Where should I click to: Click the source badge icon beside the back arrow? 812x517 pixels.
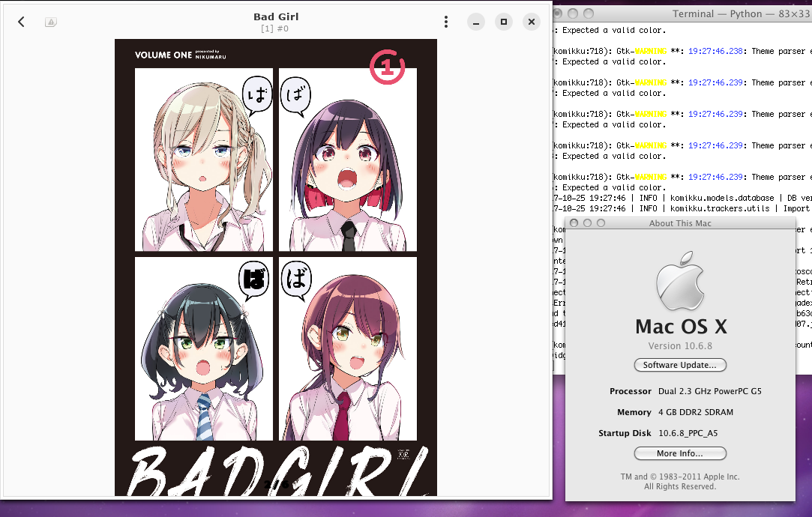[x=51, y=22]
